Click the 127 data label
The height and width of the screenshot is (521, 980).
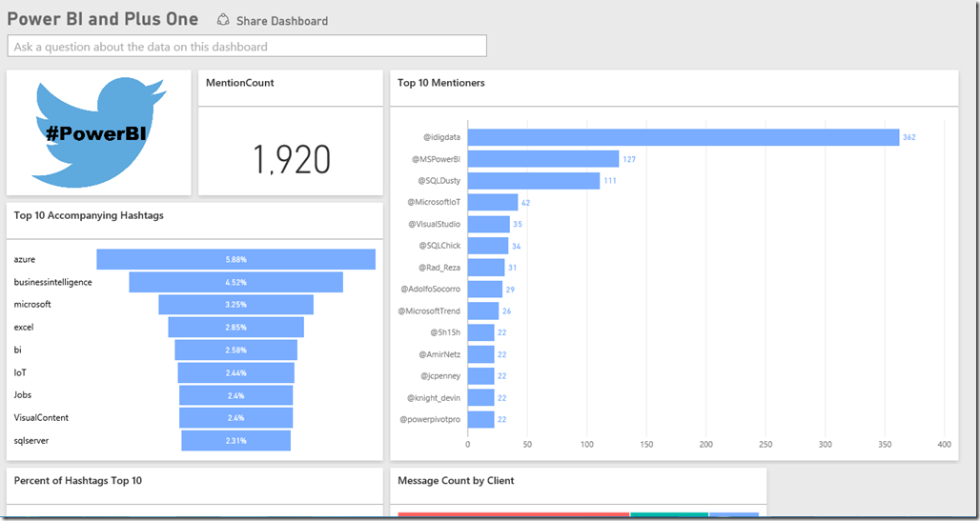(629, 159)
